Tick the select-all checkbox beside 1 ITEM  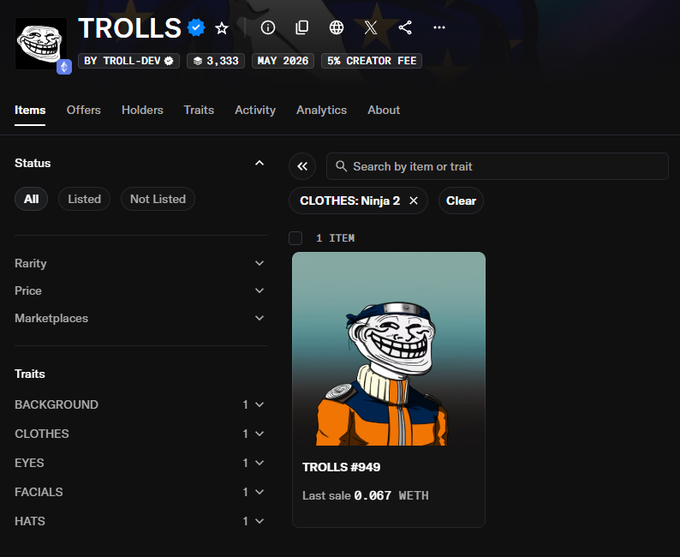295,238
